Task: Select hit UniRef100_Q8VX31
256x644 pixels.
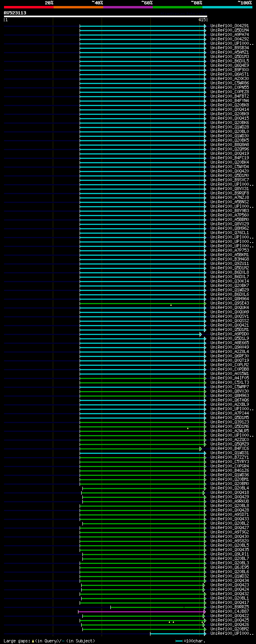Action: 230,189
